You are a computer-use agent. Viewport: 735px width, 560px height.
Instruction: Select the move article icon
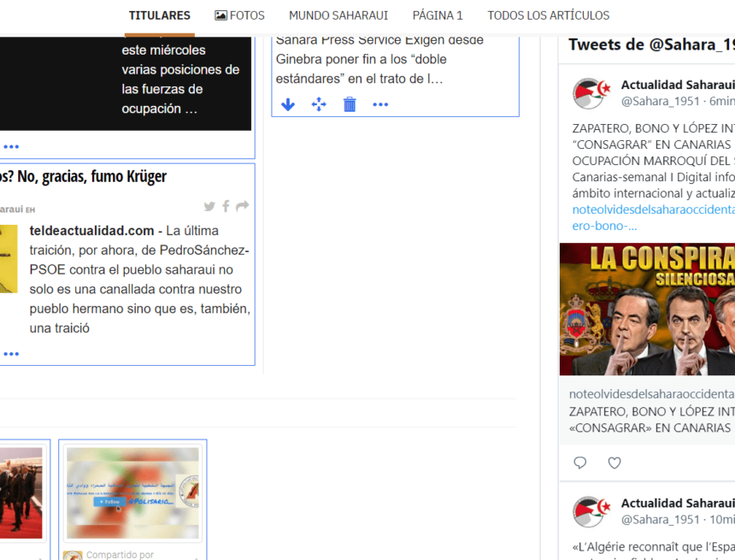point(319,104)
